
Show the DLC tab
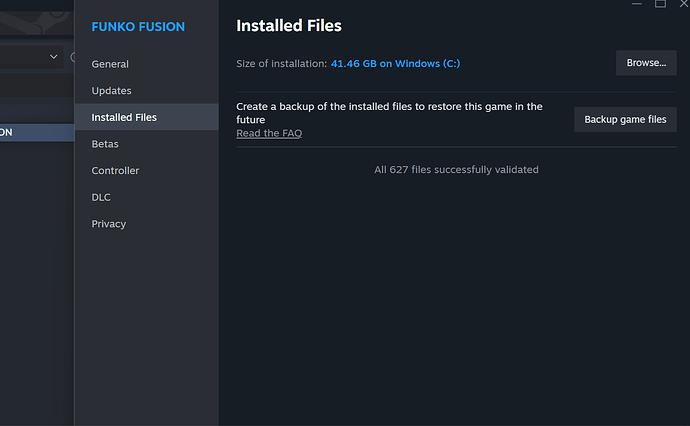click(x=101, y=197)
